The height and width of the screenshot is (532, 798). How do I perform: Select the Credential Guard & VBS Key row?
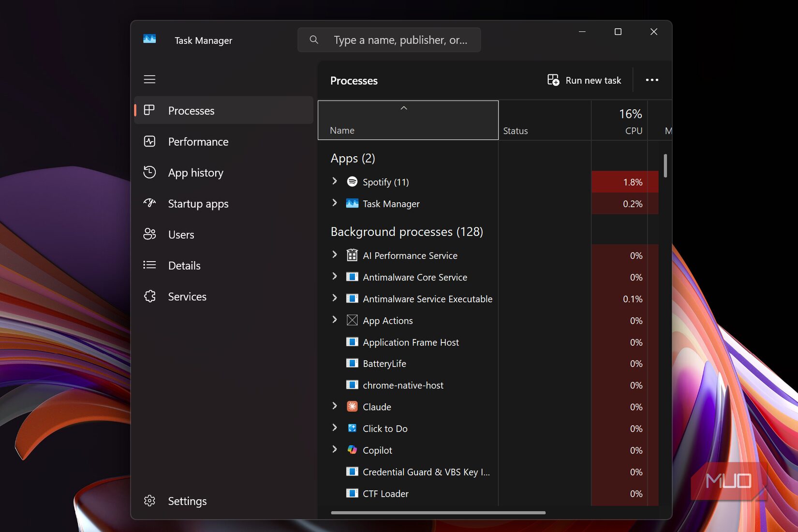[x=488, y=472]
